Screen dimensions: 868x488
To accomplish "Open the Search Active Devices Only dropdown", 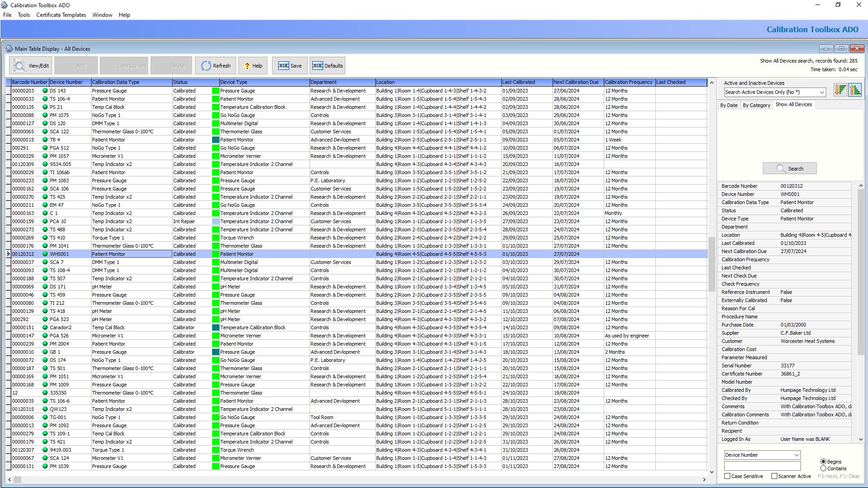I will [821, 92].
